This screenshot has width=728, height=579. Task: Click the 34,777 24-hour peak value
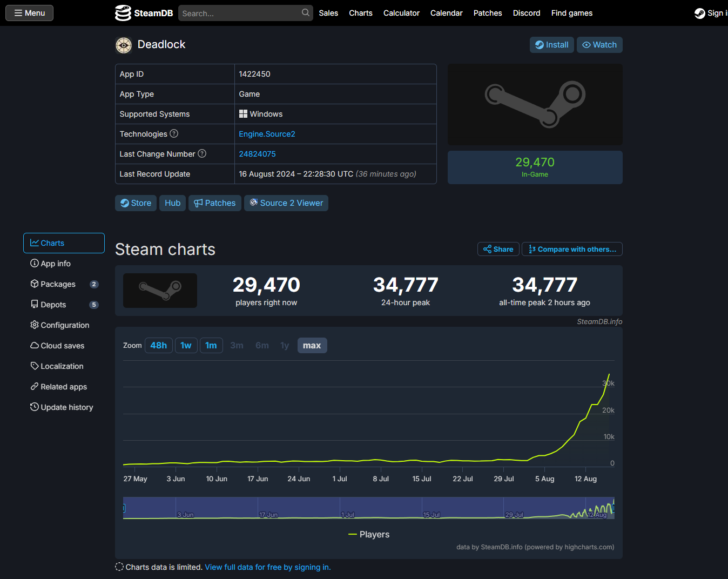coord(406,285)
